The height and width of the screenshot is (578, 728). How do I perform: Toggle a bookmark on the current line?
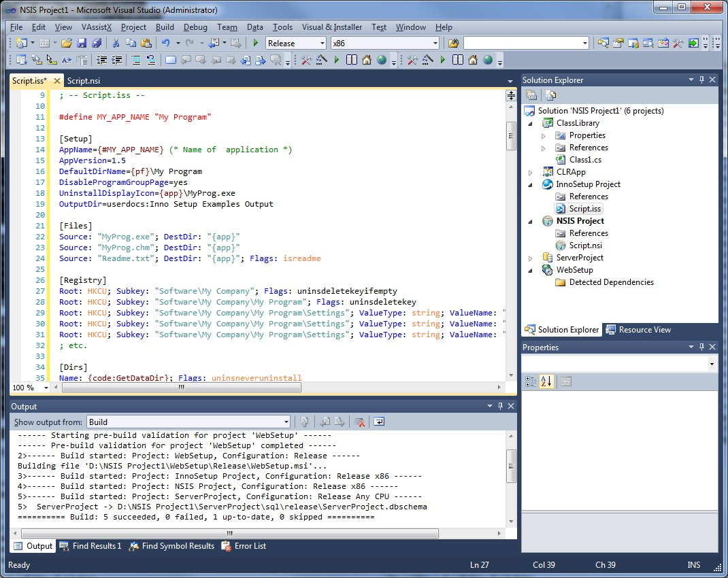click(x=171, y=60)
